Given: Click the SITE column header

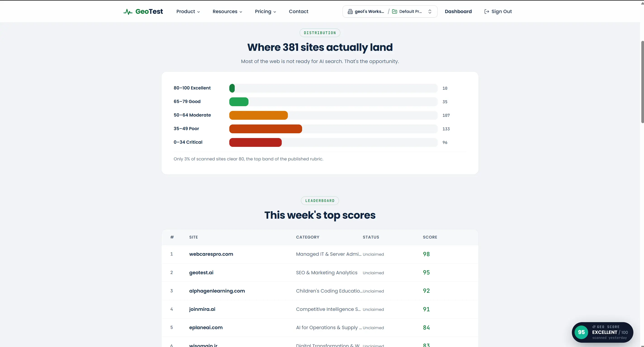Looking at the screenshot, I should point(194,237).
